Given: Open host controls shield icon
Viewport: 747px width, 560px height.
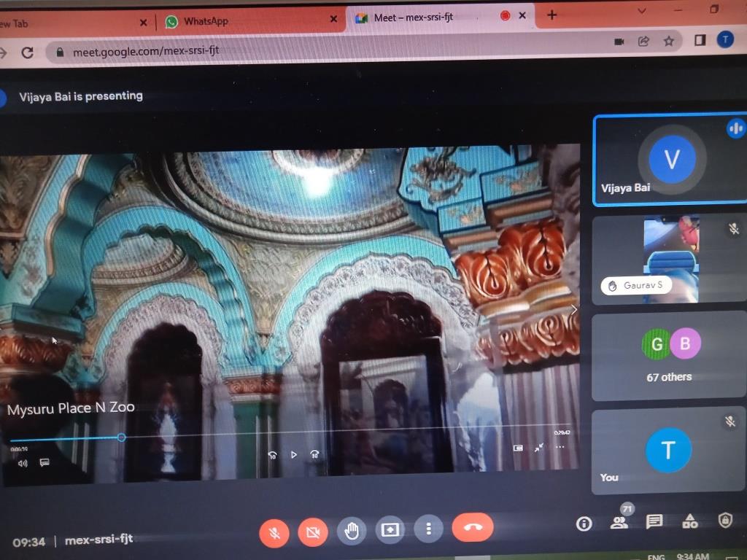Looking at the screenshot, I should [725, 520].
